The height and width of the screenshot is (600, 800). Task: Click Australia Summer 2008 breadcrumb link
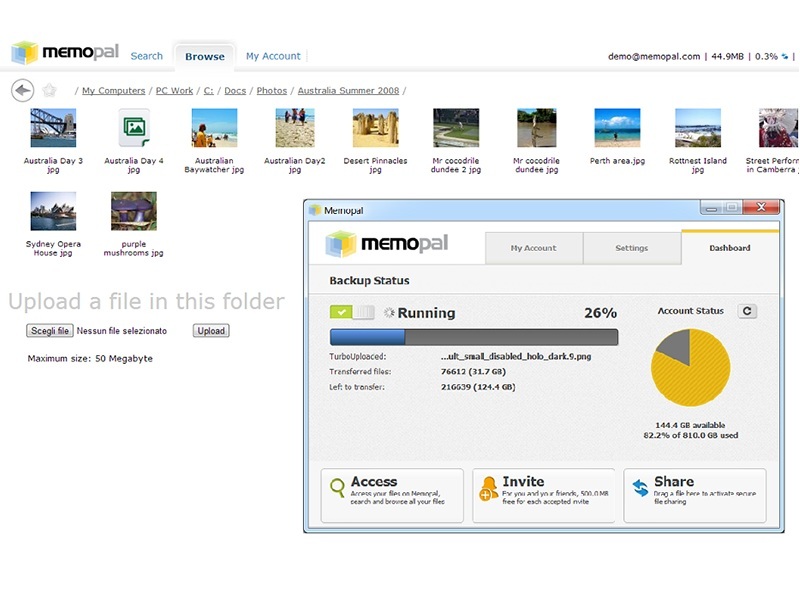tap(348, 90)
